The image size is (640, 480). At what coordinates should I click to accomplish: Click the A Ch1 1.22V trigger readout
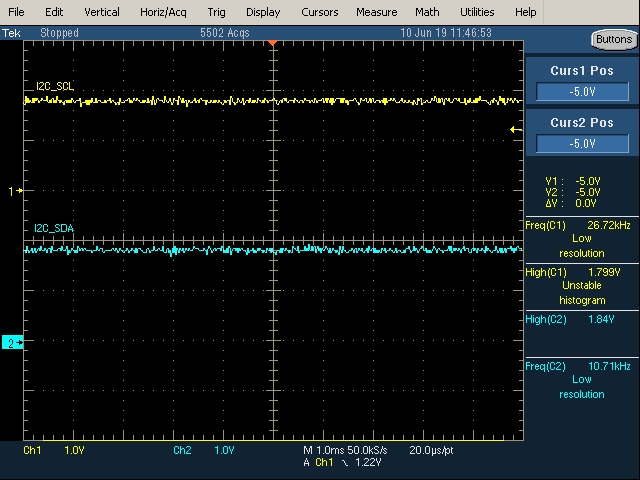[342, 462]
